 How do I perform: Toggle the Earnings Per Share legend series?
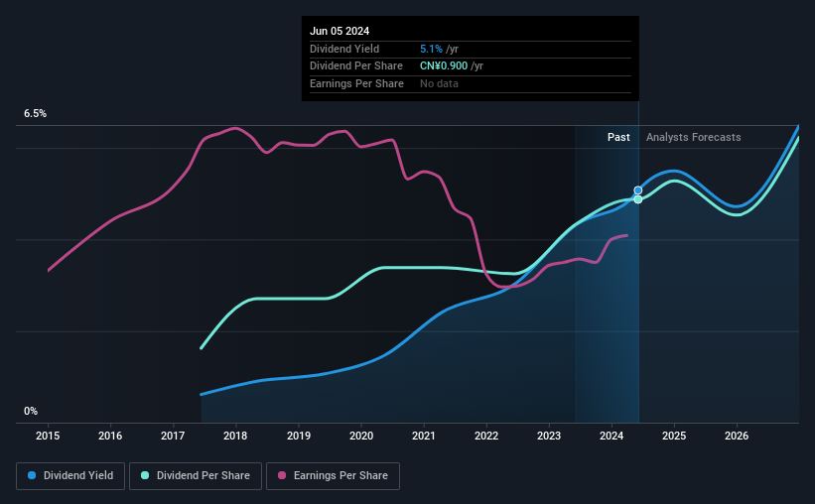(x=333, y=476)
